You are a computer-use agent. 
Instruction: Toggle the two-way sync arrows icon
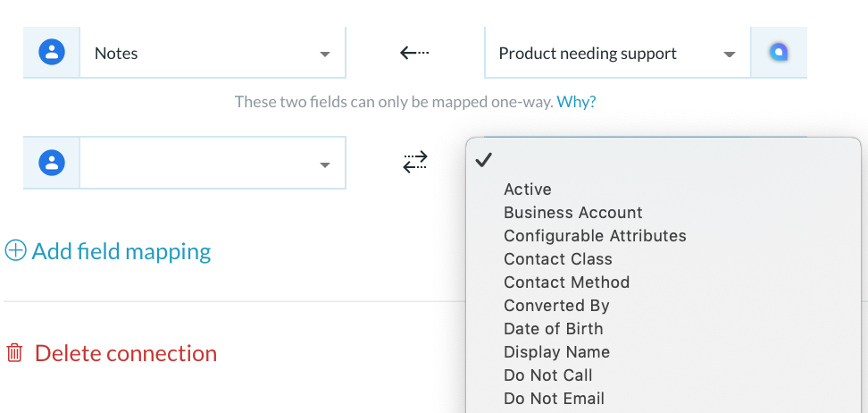[415, 162]
